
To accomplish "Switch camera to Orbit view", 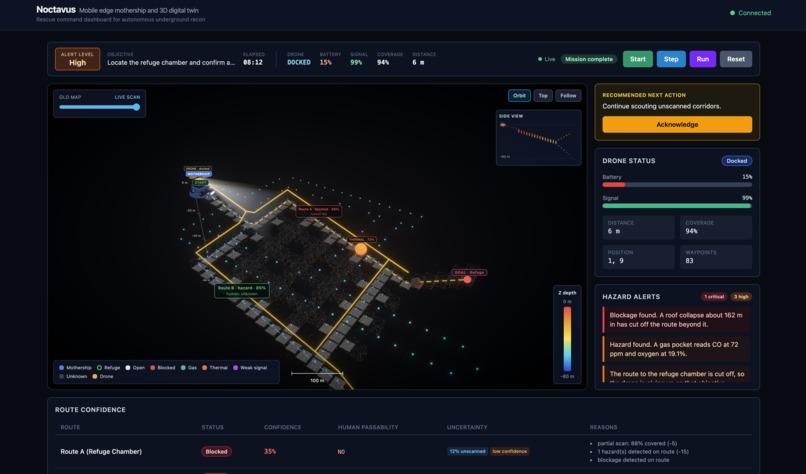I will 519,96.
